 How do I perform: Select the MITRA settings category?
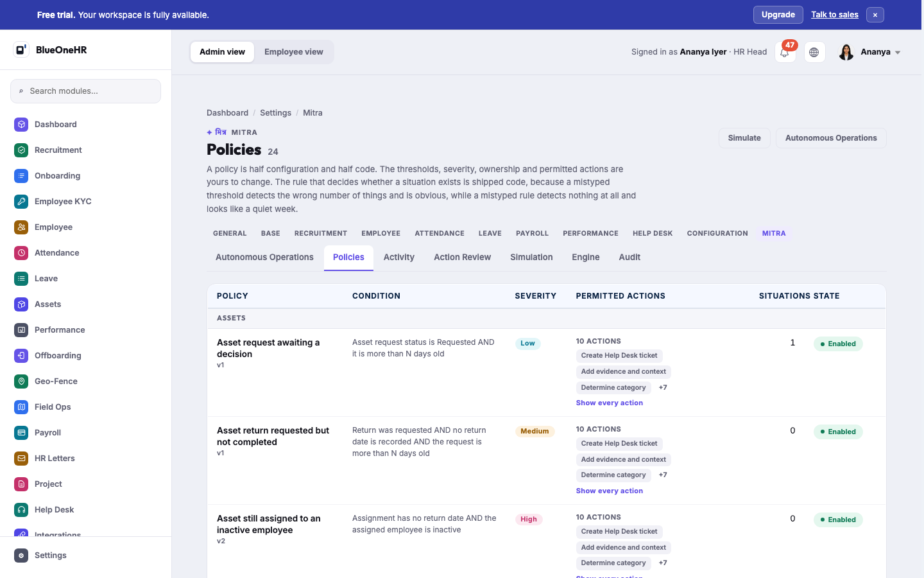[x=774, y=234]
